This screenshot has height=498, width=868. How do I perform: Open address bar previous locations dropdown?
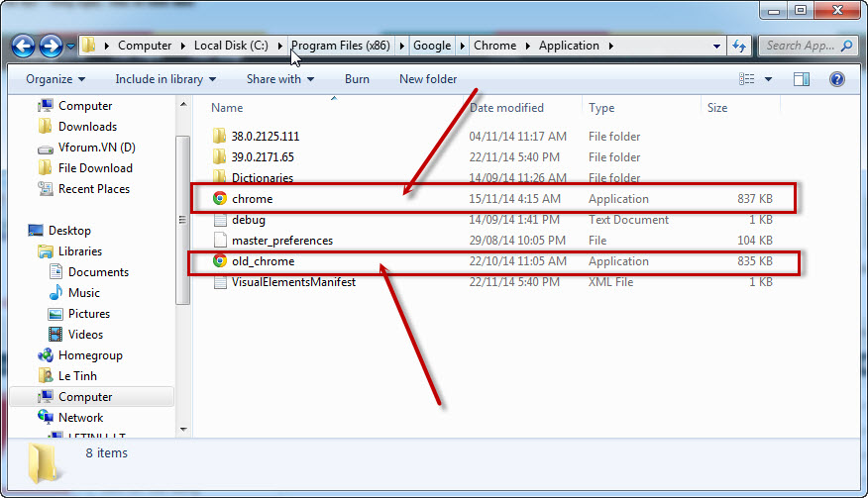click(x=716, y=46)
